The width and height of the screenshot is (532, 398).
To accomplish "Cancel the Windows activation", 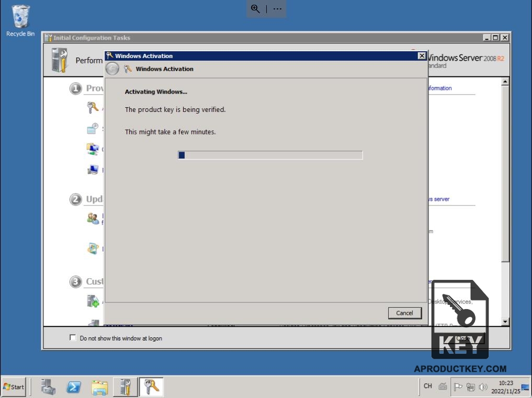I will [x=405, y=313].
